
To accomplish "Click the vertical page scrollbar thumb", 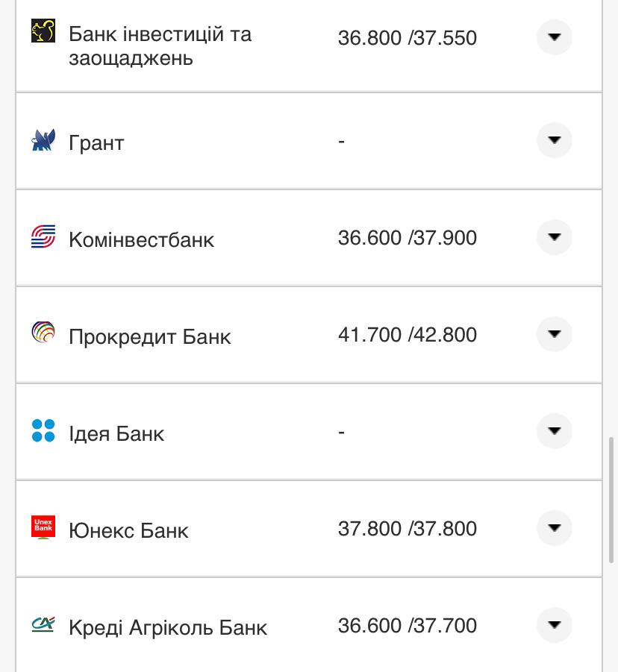I will (x=613, y=500).
